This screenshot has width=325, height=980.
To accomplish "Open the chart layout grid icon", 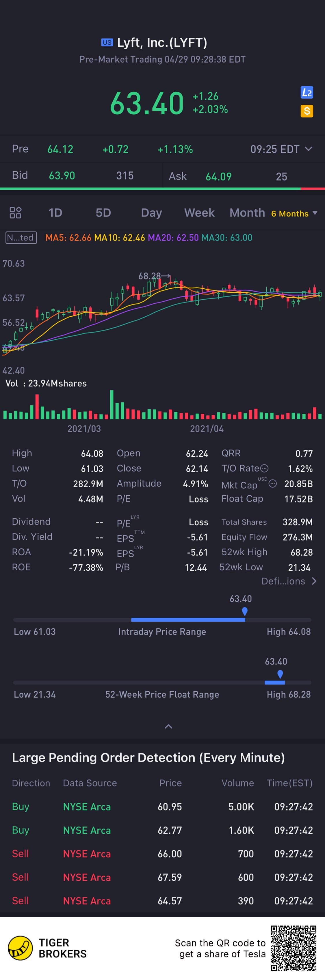I will 16,213.
